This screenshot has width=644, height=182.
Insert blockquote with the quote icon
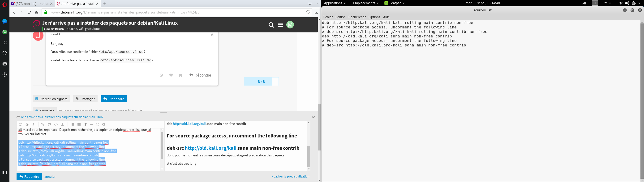coord(49,125)
